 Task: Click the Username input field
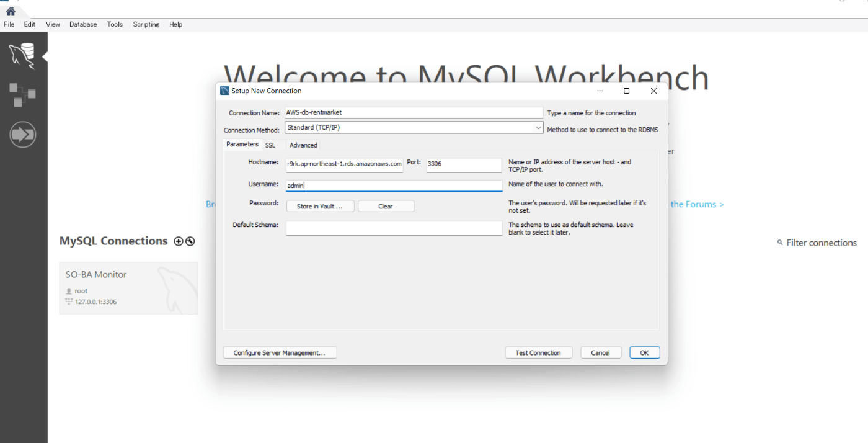pyautogui.click(x=394, y=186)
